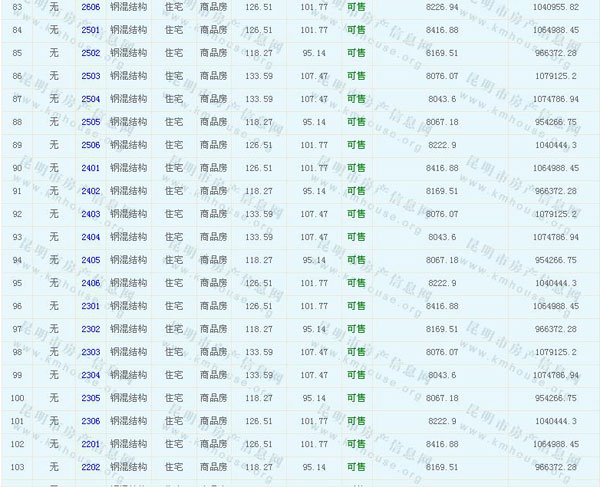Select room 2402 link

point(90,191)
